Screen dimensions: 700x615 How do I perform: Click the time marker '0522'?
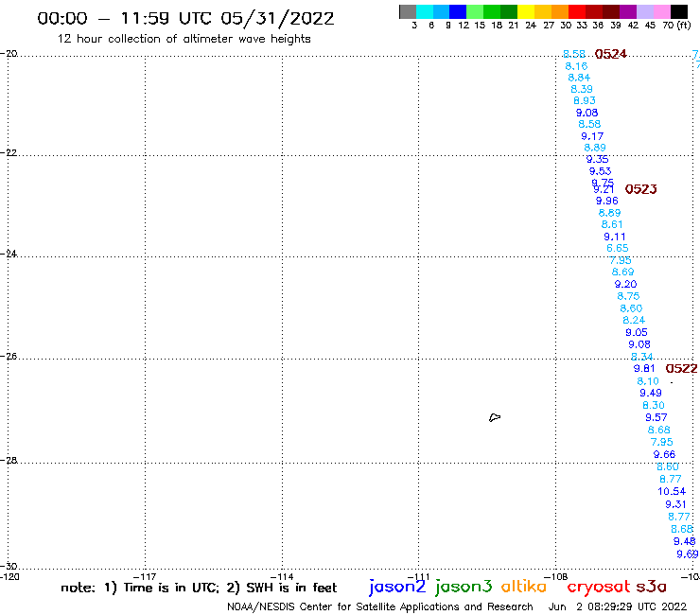pos(681,368)
